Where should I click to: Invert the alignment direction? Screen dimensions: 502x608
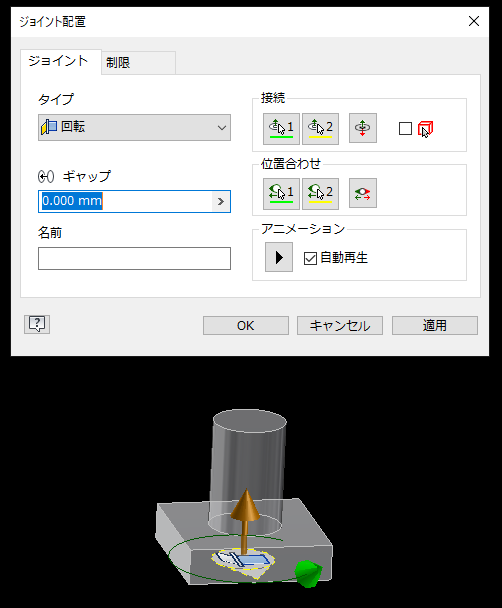(x=362, y=193)
